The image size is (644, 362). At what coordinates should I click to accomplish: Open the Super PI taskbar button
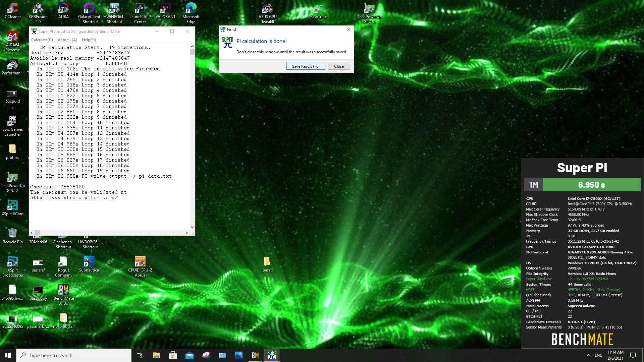(272, 355)
